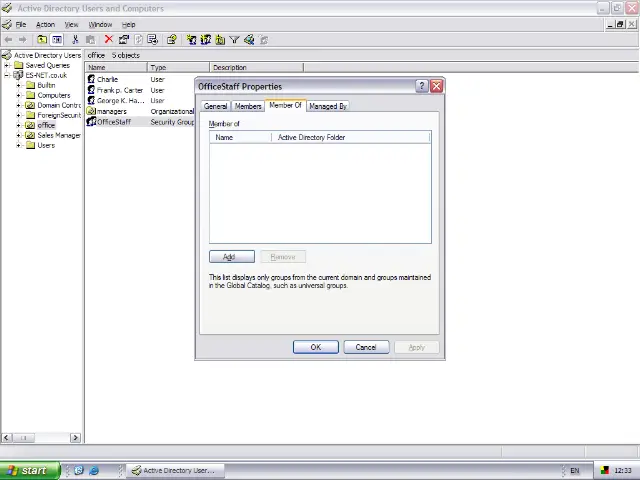Click the Add button
The height and width of the screenshot is (480, 640).
point(232,257)
